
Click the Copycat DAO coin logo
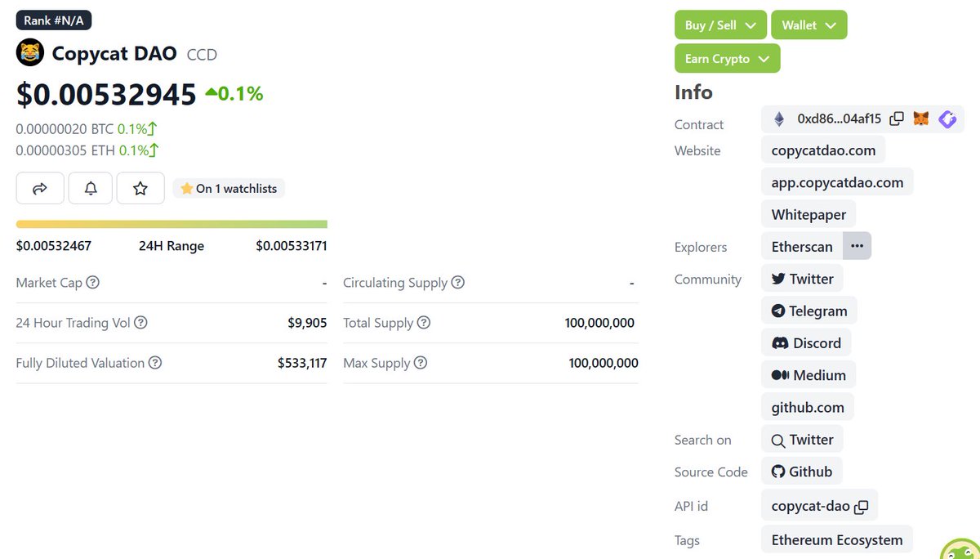click(x=29, y=53)
